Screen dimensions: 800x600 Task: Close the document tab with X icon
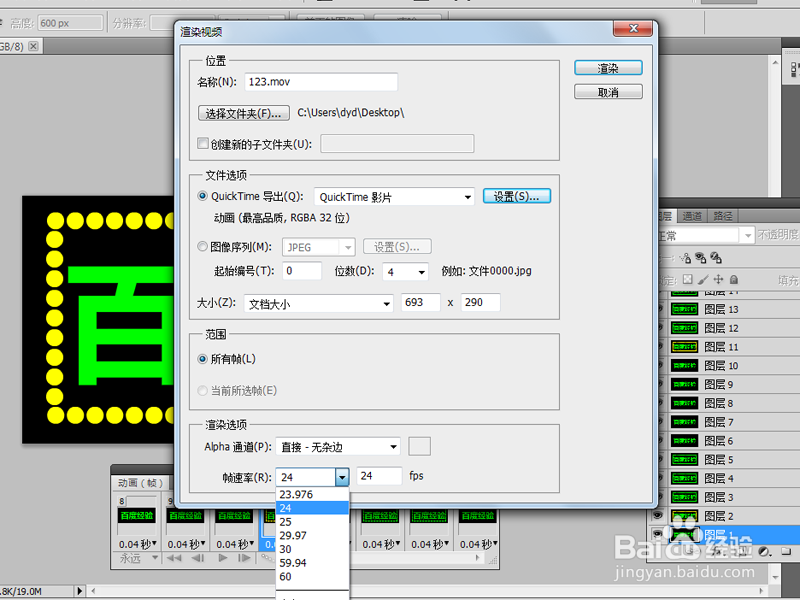(33, 46)
